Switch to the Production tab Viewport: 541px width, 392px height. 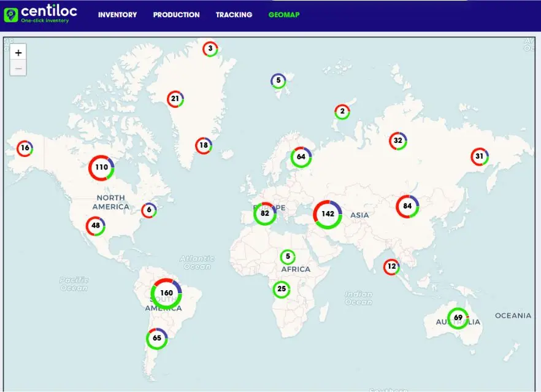click(176, 15)
